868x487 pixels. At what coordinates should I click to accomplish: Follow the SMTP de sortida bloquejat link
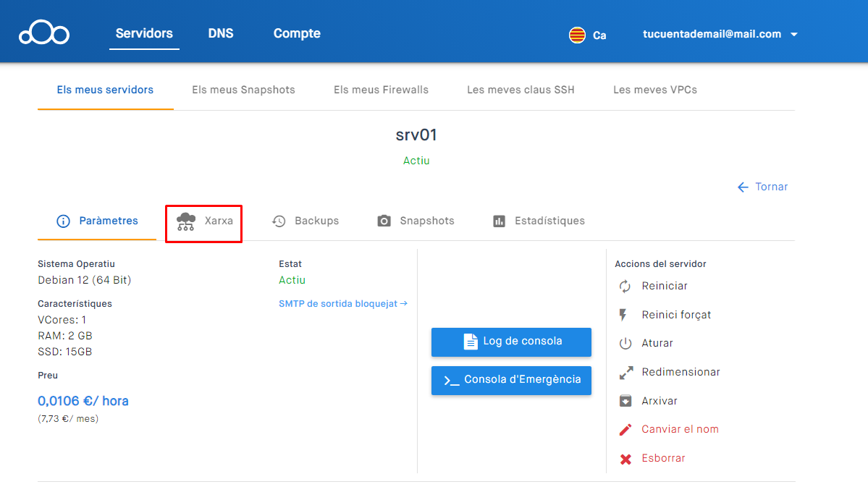343,304
